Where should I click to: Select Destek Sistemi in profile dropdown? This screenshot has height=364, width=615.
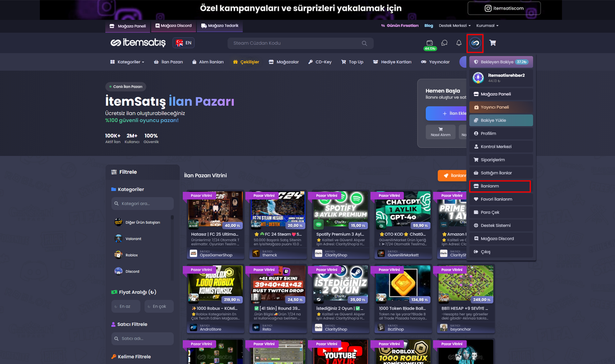tap(501, 226)
